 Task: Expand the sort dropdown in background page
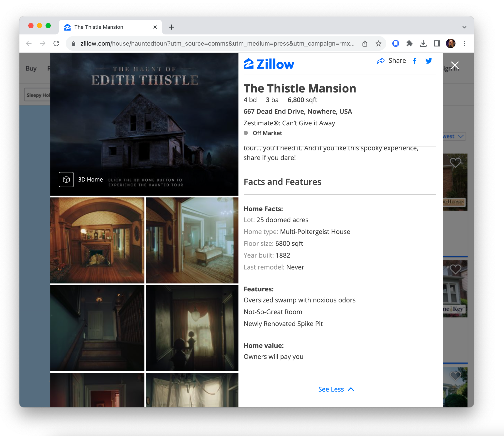[454, 136]
